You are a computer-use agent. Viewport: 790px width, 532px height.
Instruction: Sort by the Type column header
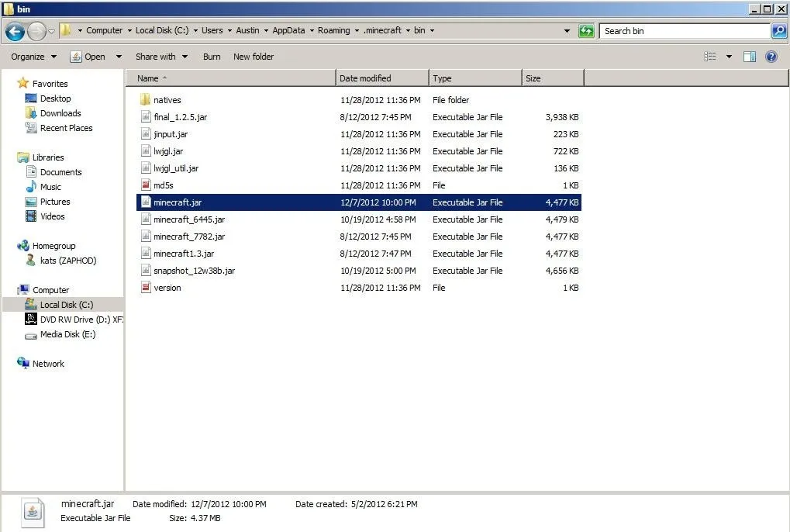pyautogui.click(x=475, y=78)
